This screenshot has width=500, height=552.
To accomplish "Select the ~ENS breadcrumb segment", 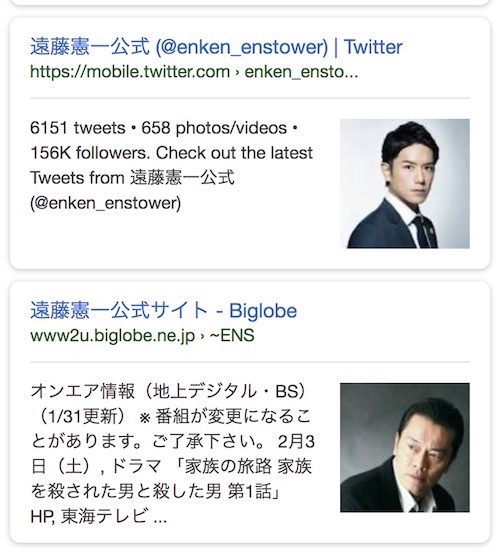I will tap(232, 335).
